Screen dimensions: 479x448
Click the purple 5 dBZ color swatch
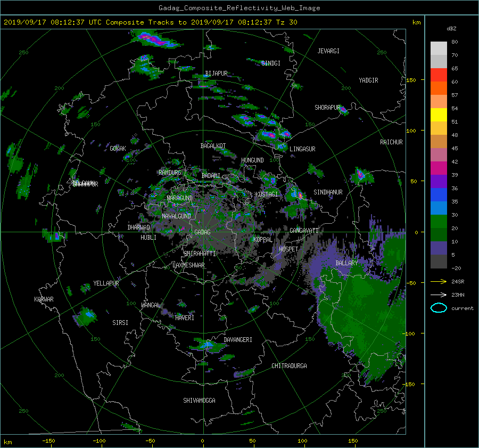(439, 248)
